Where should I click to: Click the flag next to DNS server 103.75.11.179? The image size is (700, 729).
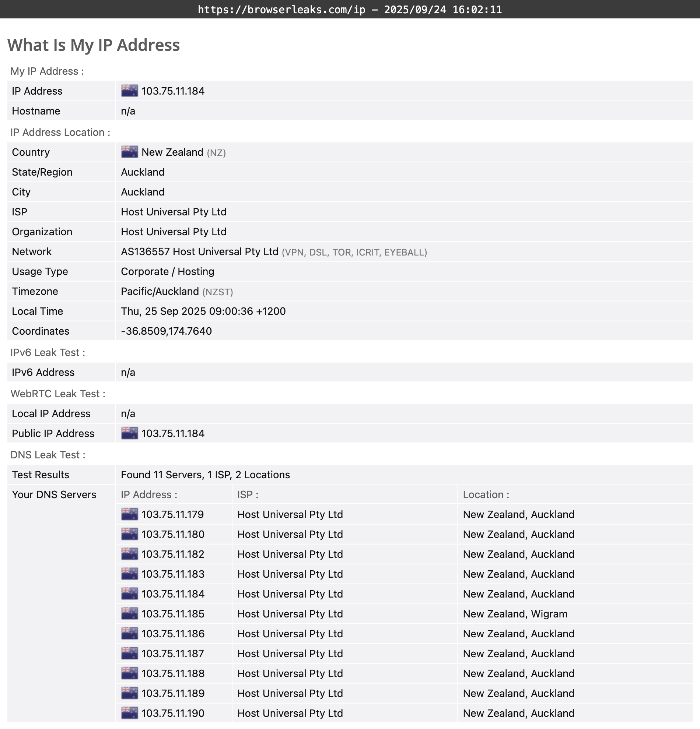click(x=129, y=514)
